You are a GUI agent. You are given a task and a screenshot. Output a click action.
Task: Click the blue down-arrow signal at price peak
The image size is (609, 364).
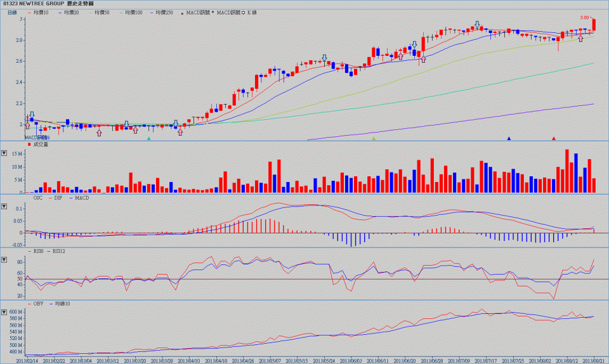[x=477, y=24]
